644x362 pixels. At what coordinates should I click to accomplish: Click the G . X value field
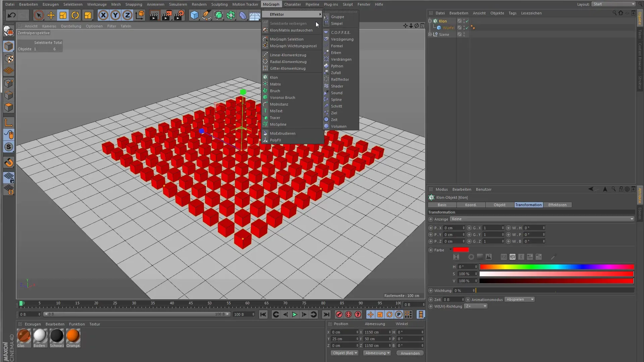click(x=493, y=228)
